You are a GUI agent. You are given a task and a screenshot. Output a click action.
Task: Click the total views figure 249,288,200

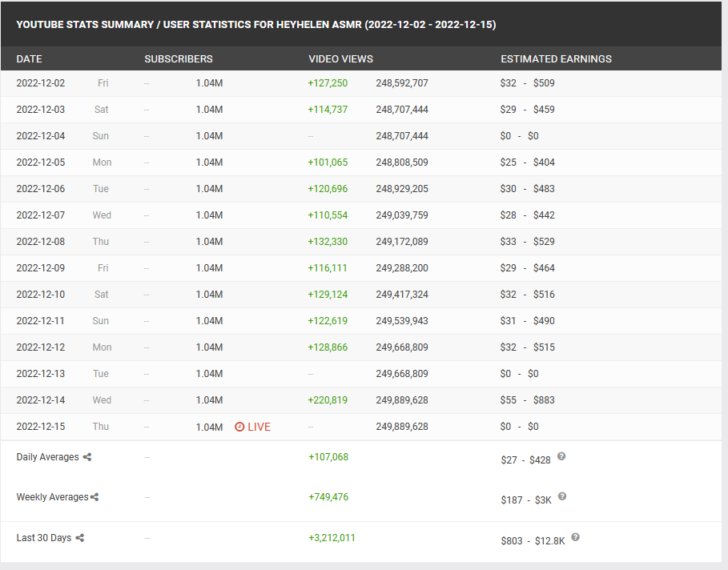click(x=402, y=268)
